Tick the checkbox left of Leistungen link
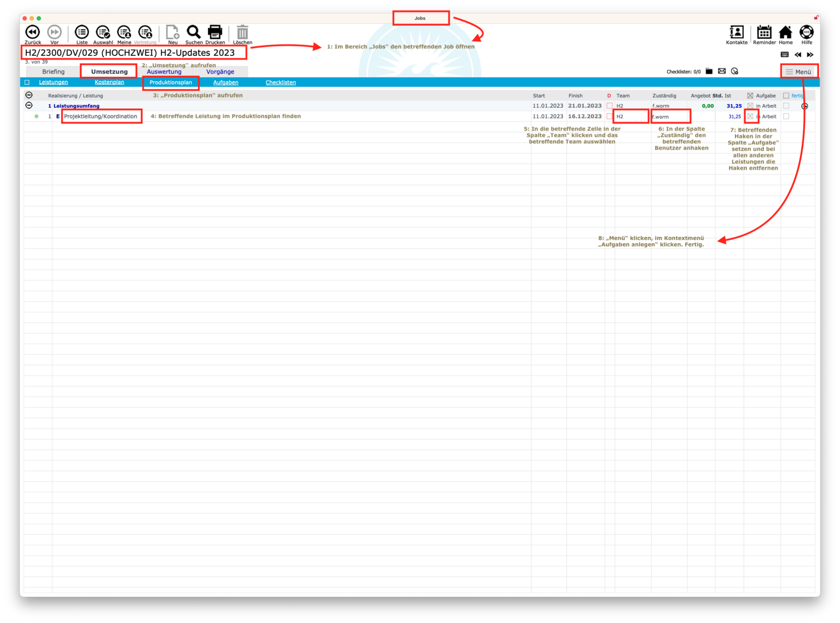 point(27,82)
